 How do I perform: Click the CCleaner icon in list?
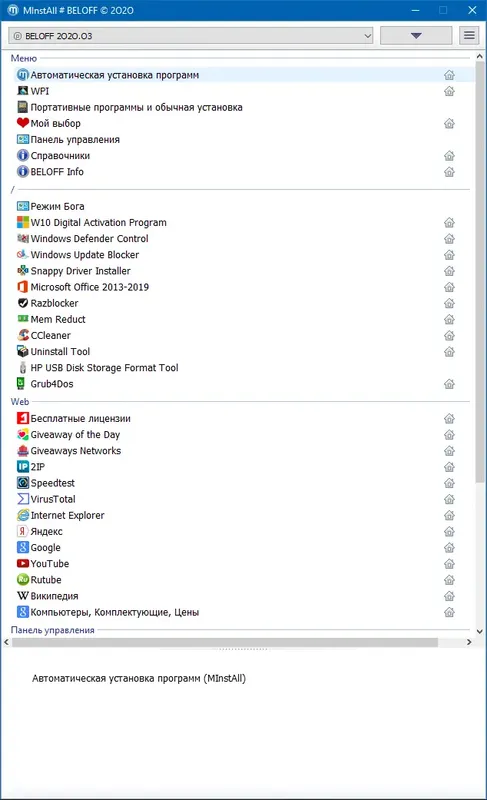pos(22,335)
